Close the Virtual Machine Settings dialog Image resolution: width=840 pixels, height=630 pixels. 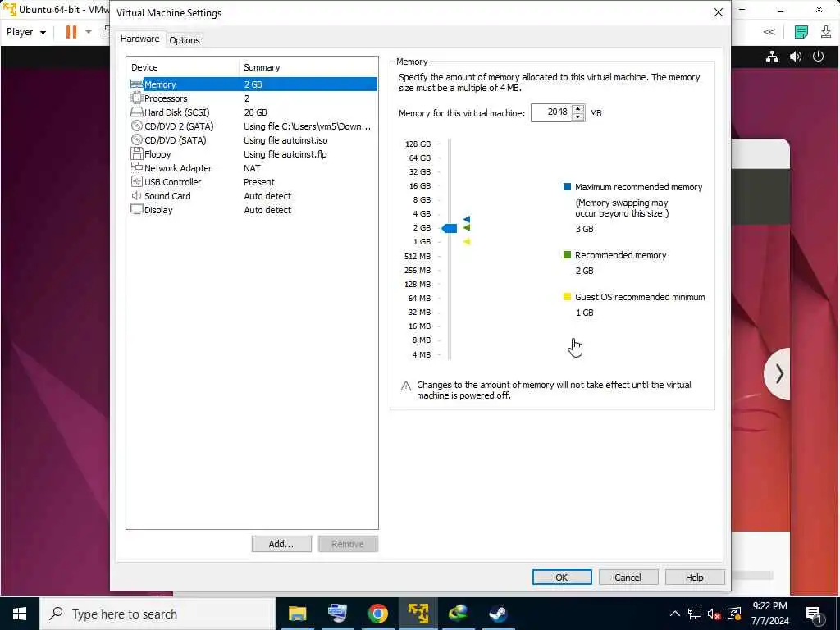(719, 12)
